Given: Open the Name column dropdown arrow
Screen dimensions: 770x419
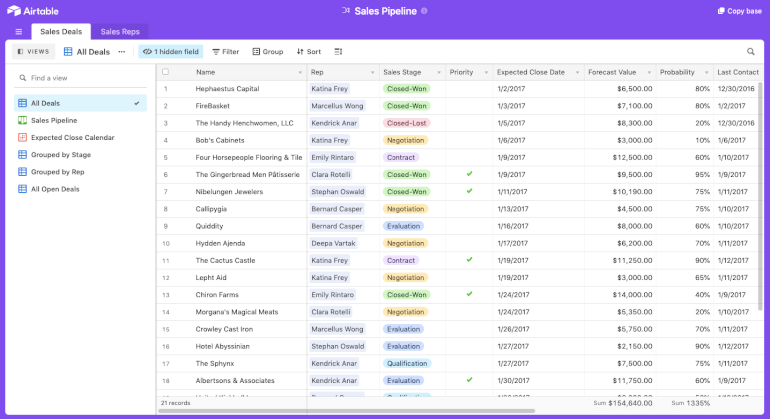Looking at the screenshot, I should coord(300,73).
